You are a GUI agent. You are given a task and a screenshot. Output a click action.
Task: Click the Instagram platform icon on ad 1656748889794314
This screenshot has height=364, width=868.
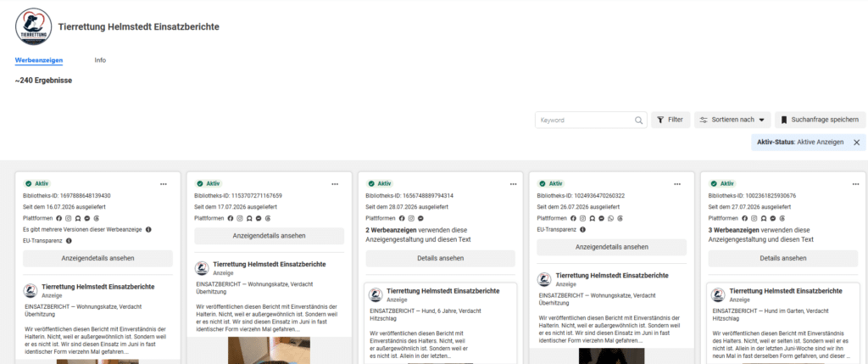[411, 218]
